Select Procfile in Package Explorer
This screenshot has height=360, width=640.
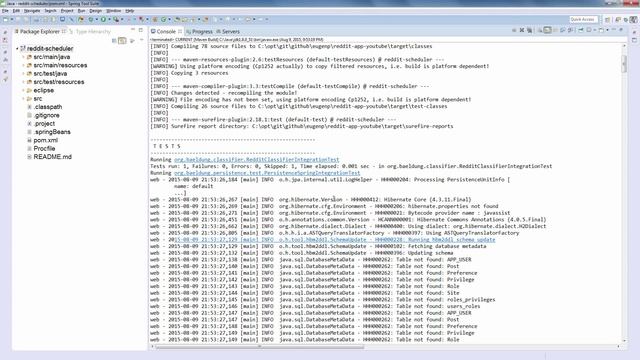pyautogui.click(x=44, y=149)
